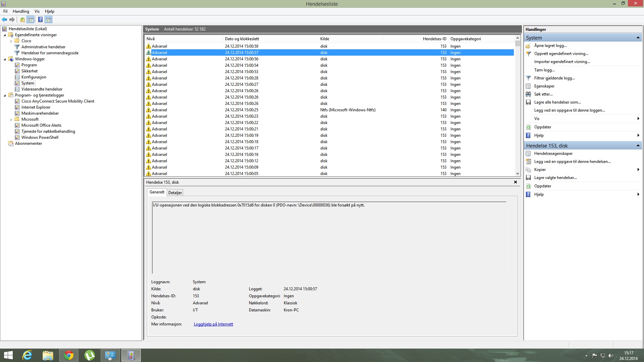
Task: Sort by Dato og klokkeslett column header
Action: 270,39
